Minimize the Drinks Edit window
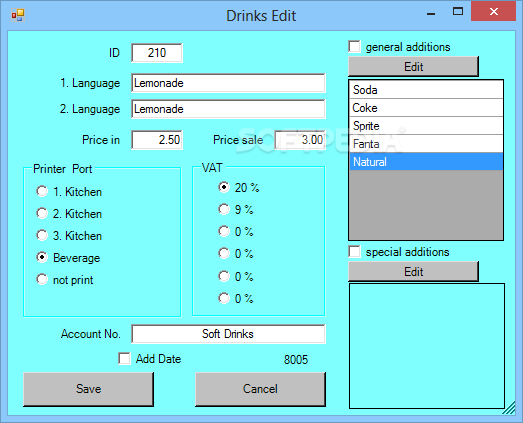This screenshot has width=523, height=423. tap(431, 14)
